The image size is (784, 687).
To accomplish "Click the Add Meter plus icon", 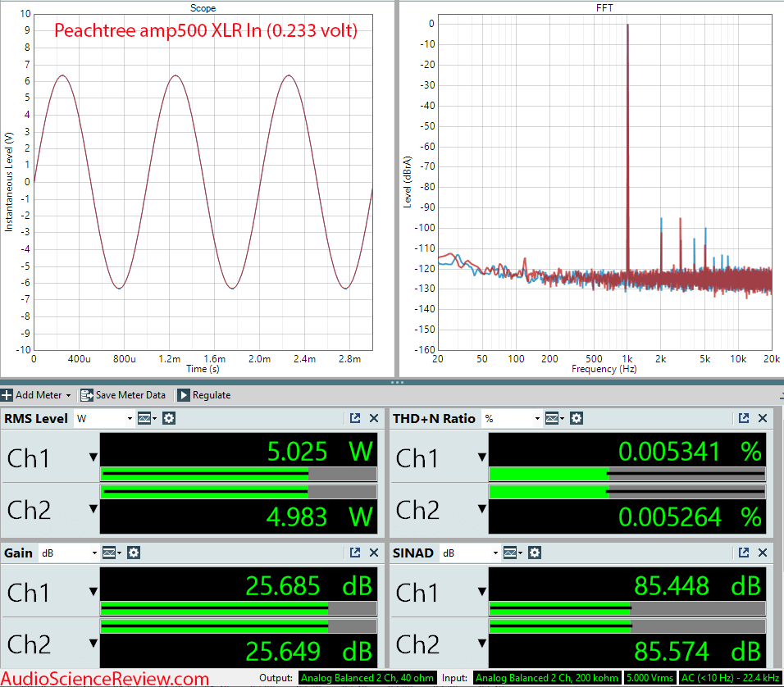I will click(7, 395).
